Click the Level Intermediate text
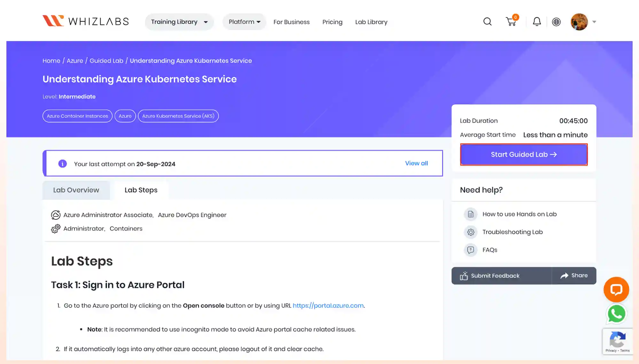Image resolution: width=639 pixels, height=364 pixels. coord(69,97)
